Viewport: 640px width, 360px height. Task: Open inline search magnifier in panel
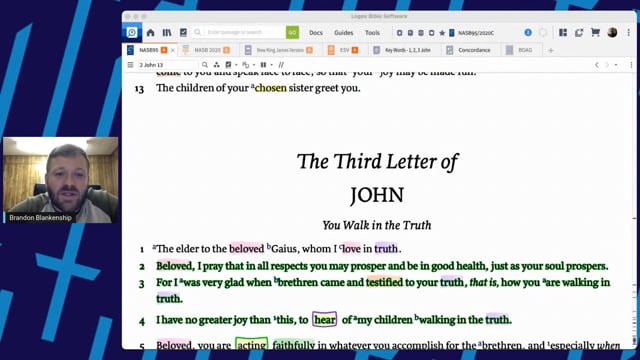(204, 65)
